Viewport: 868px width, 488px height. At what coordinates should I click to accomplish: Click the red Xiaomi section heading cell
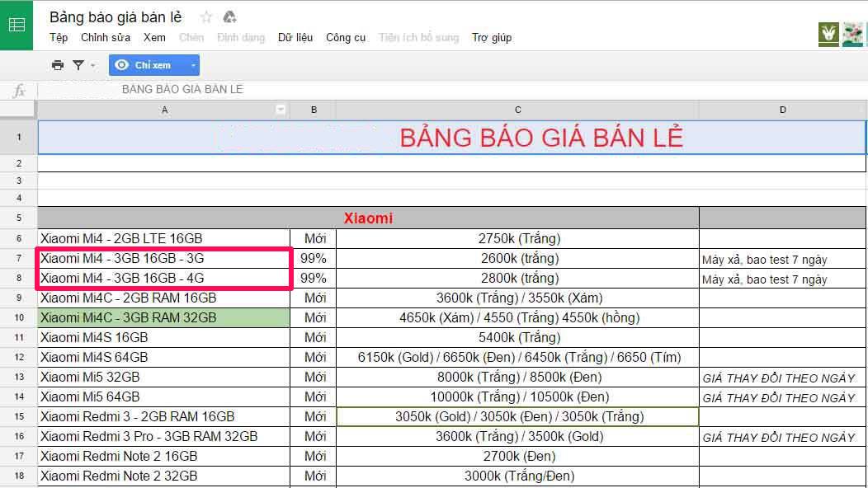point(368,218)
